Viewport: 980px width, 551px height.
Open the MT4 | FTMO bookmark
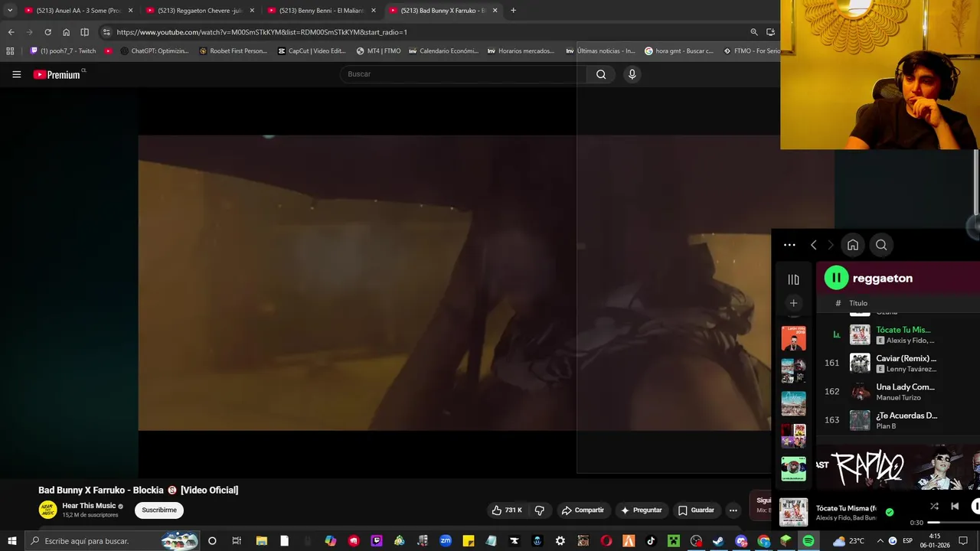(x=378, y=51)
